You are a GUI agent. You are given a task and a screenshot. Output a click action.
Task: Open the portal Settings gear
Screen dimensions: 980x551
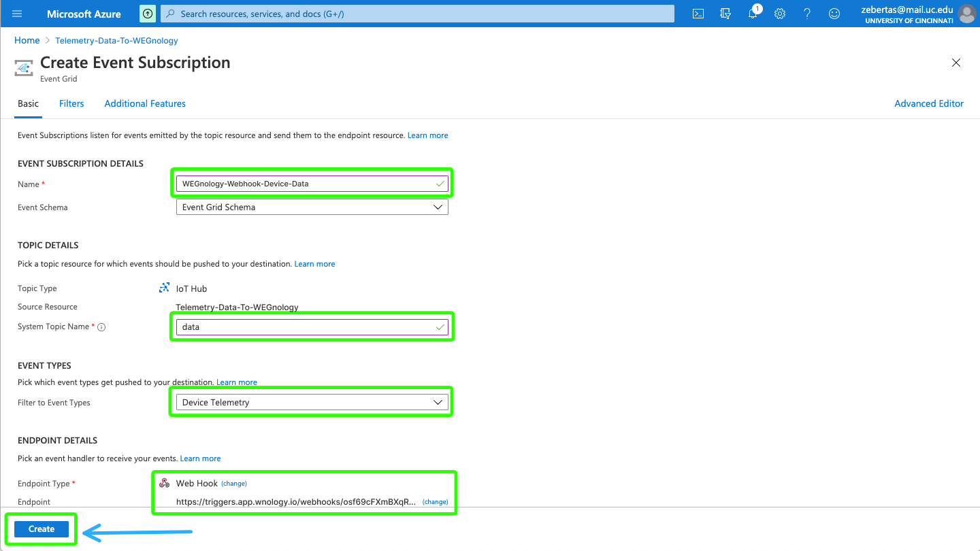coord(780,14)
